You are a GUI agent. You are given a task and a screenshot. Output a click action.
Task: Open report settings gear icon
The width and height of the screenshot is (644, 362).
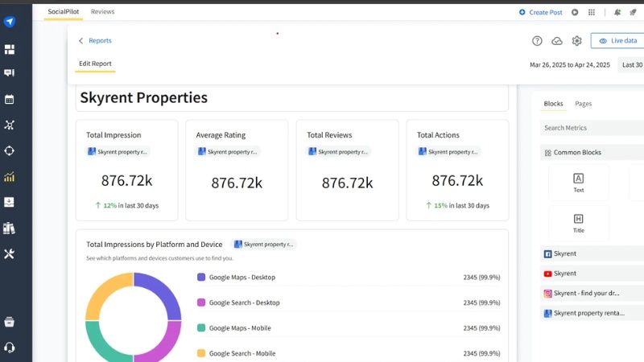pyautogui.click(x=576, y=41)
